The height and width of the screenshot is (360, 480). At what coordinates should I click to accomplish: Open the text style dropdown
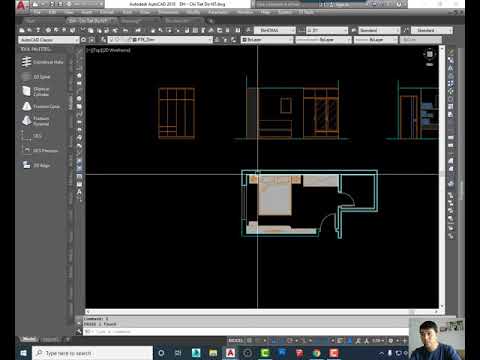(275, 30)
